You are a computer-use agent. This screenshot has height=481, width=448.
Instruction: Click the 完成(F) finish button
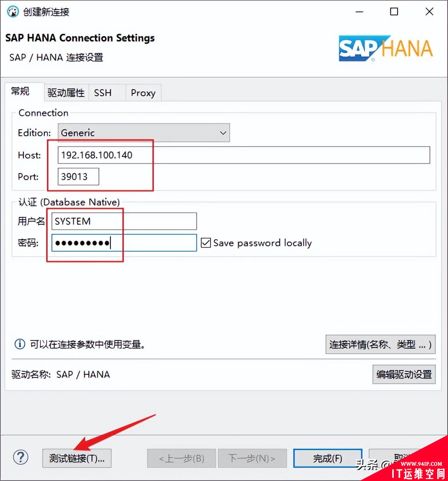(x=328, y=458)
